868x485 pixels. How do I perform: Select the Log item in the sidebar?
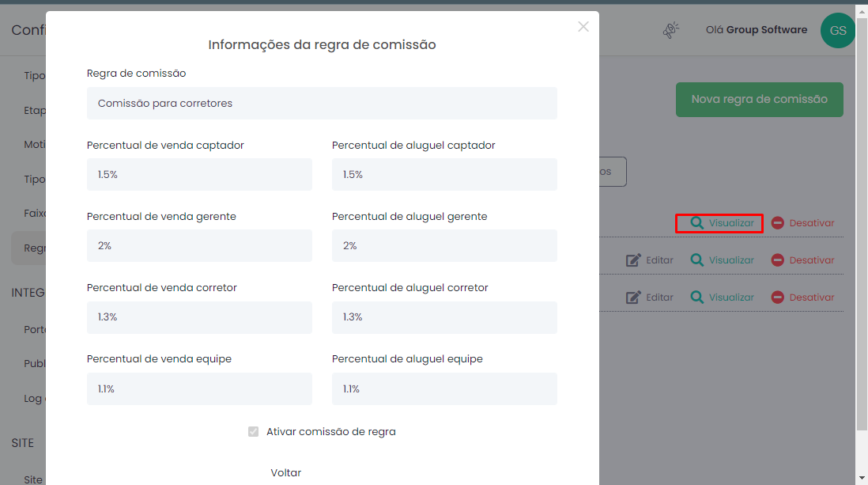[x=33, y=398]
